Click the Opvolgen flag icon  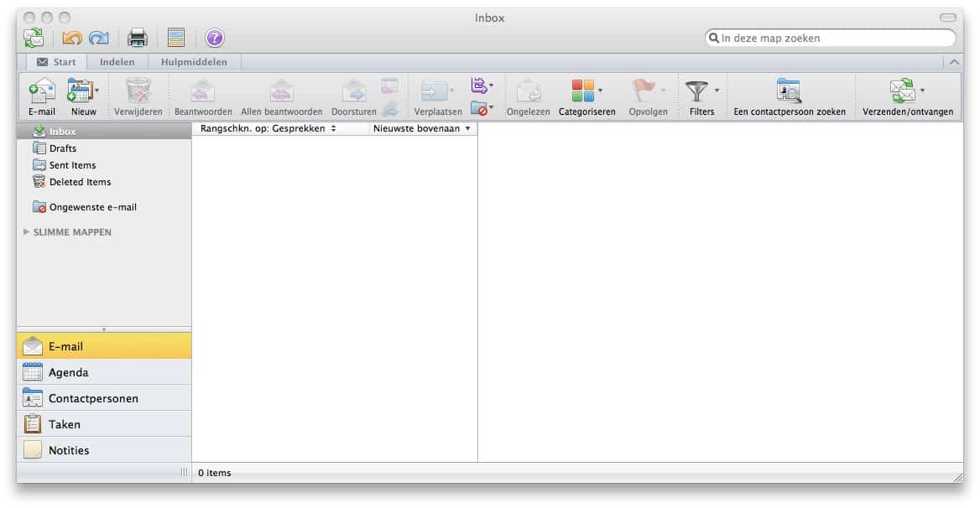point(643,91)
